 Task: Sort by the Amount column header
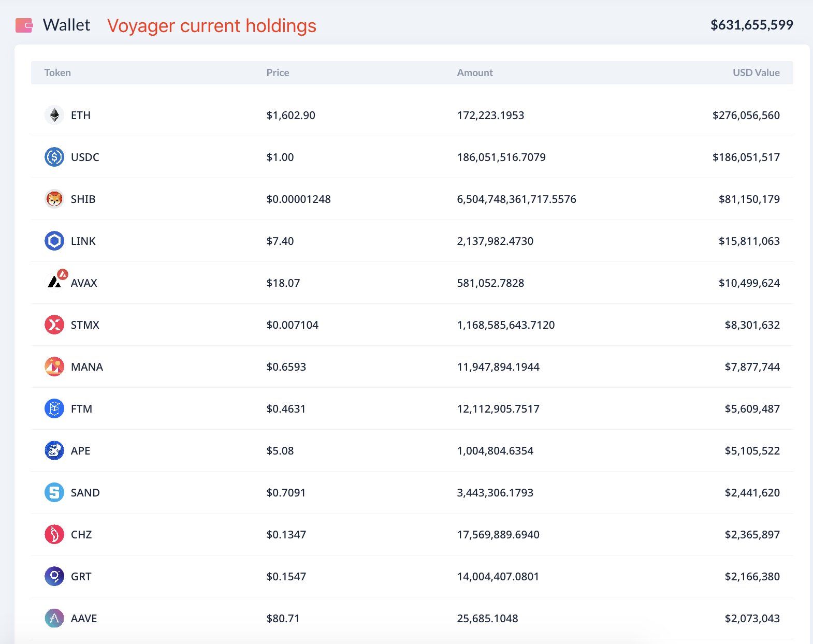click(x=475, y=72)
